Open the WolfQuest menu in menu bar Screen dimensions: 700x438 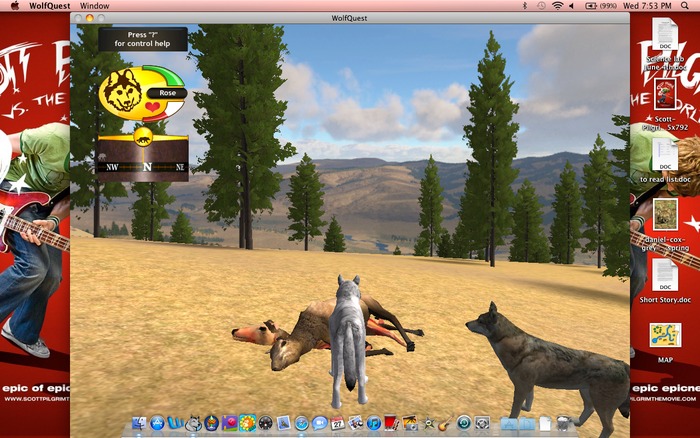50,6
